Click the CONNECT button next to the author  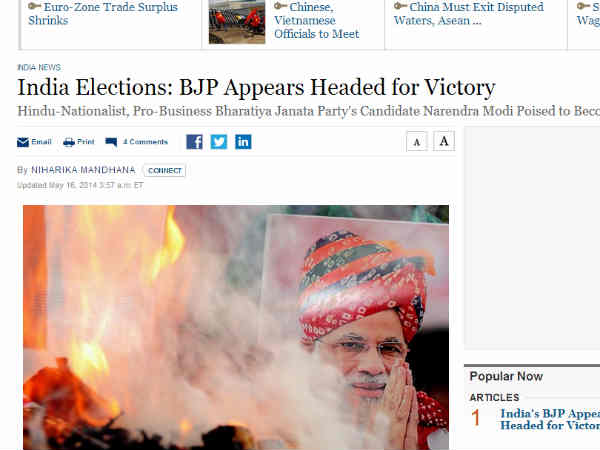(x=165, y=171)
